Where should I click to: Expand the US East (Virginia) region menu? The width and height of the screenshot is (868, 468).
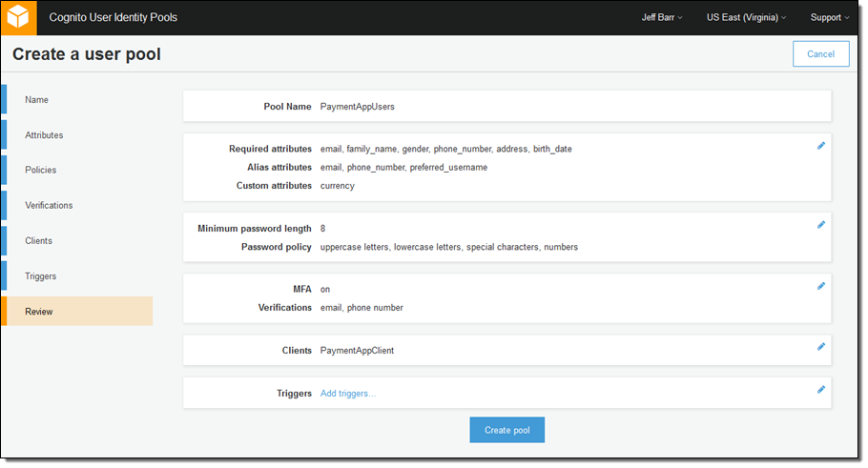pos(746,18)
